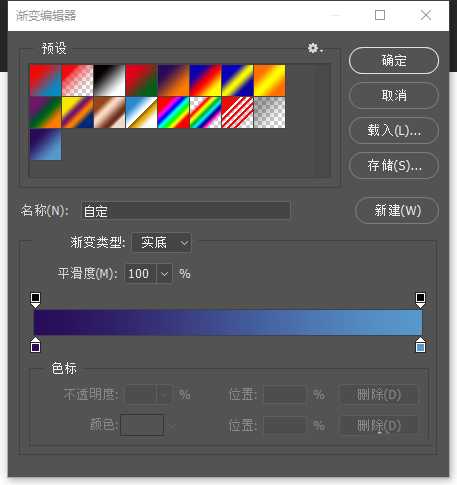The width and height of the screenshot is (457, 485).
Task: Select the chrome blue-white-gold preset
Action: (142, 112)
